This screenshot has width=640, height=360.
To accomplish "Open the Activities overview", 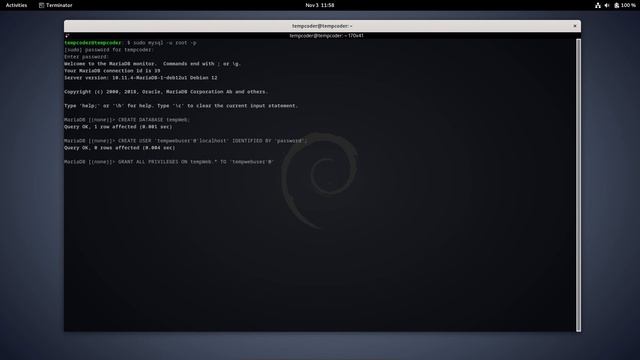I will pyautogui.click(x=16, y=5).
